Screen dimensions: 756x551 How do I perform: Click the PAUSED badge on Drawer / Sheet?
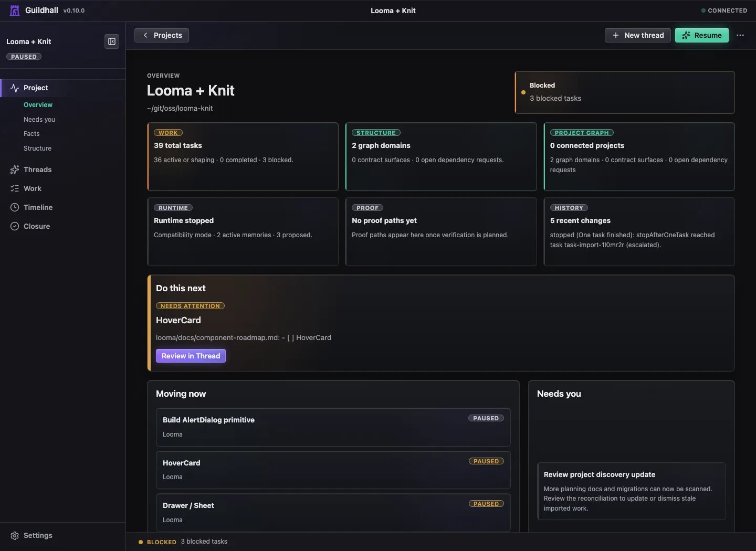[486, 504]
